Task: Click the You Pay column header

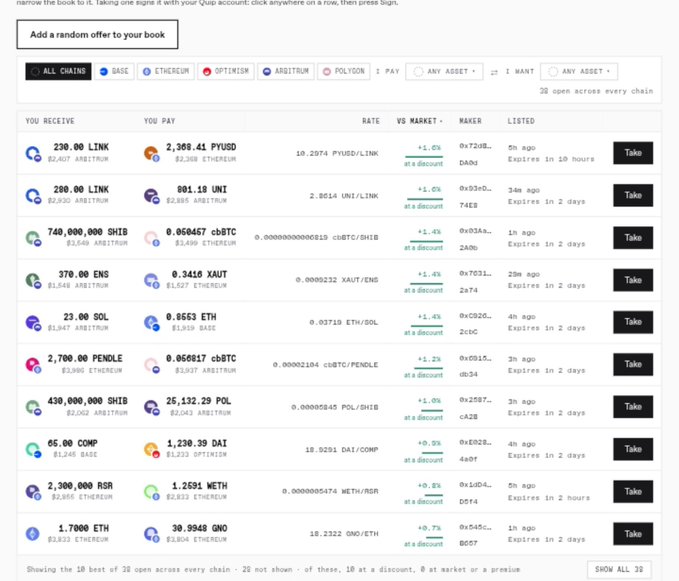Action: click(x=159, y=121)
